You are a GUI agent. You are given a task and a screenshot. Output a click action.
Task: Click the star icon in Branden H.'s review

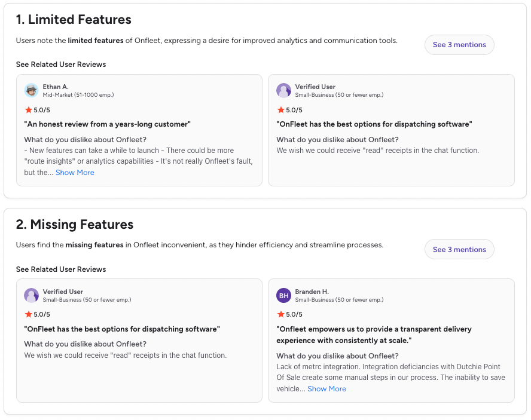click(281, 314)
